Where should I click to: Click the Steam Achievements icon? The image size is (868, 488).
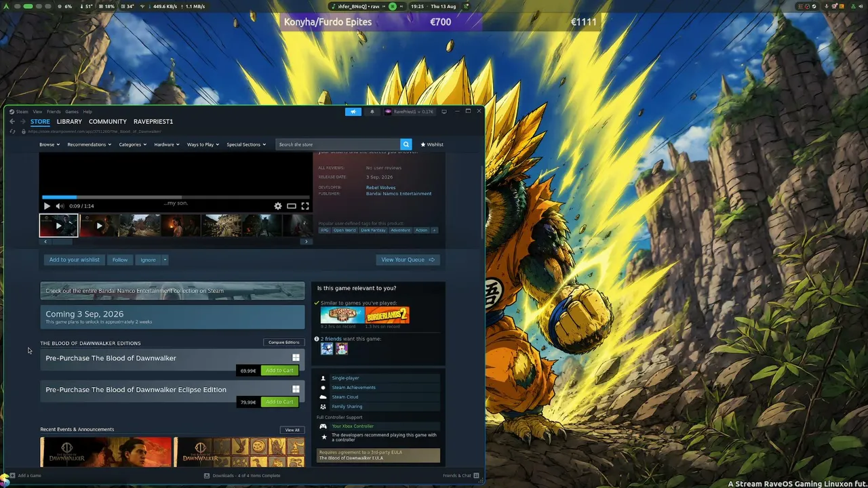[323, 388]
